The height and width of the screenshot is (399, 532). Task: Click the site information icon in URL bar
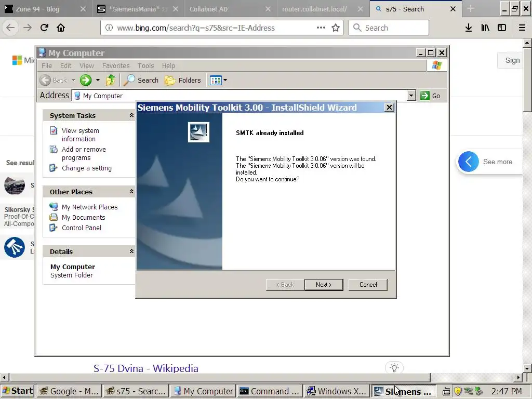click(109, 28)
